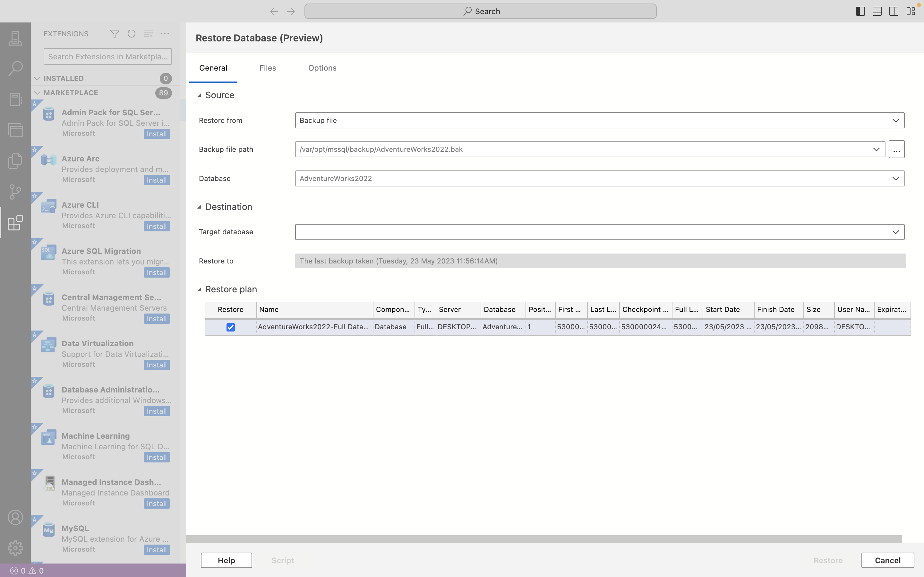Image resolution: width=924 pixels, height=577 pixels.
Task: Refresh the extensions list
Action: click(131, 34)
